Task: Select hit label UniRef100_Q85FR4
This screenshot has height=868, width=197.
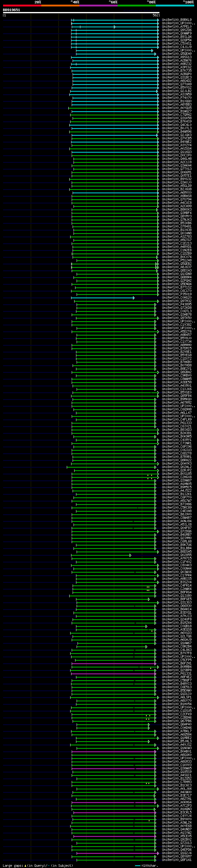Action: pos(177,396)
